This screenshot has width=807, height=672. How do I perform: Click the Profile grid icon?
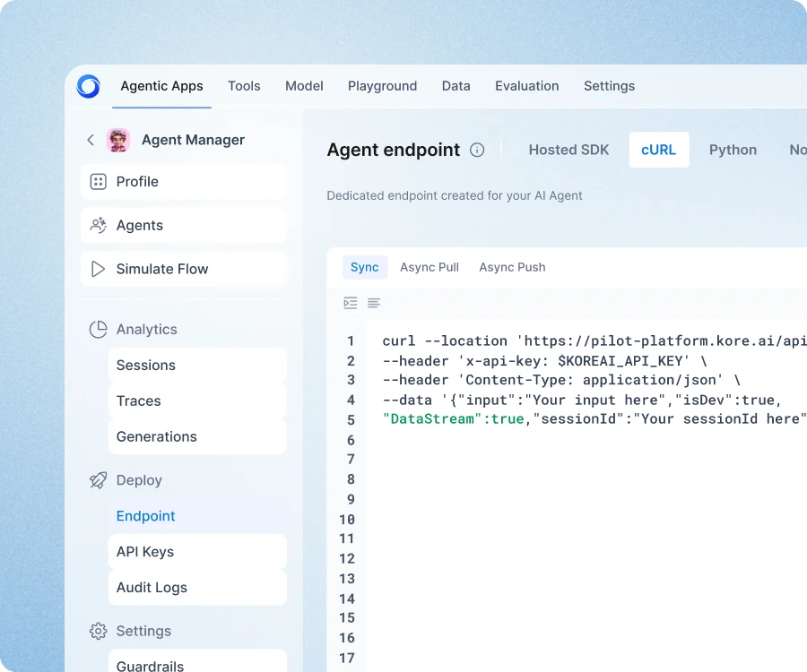pyautogui.click(x=99, y=182)
